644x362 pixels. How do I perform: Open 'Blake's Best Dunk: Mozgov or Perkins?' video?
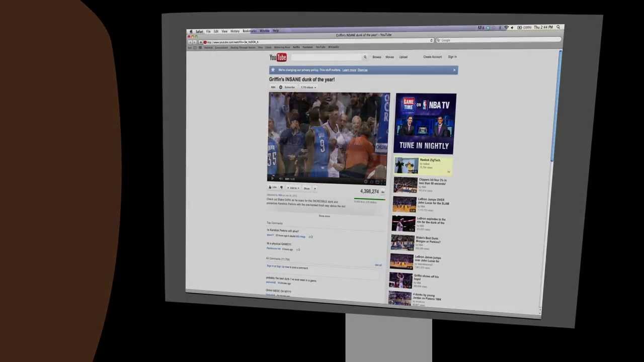tap(417, 243)
